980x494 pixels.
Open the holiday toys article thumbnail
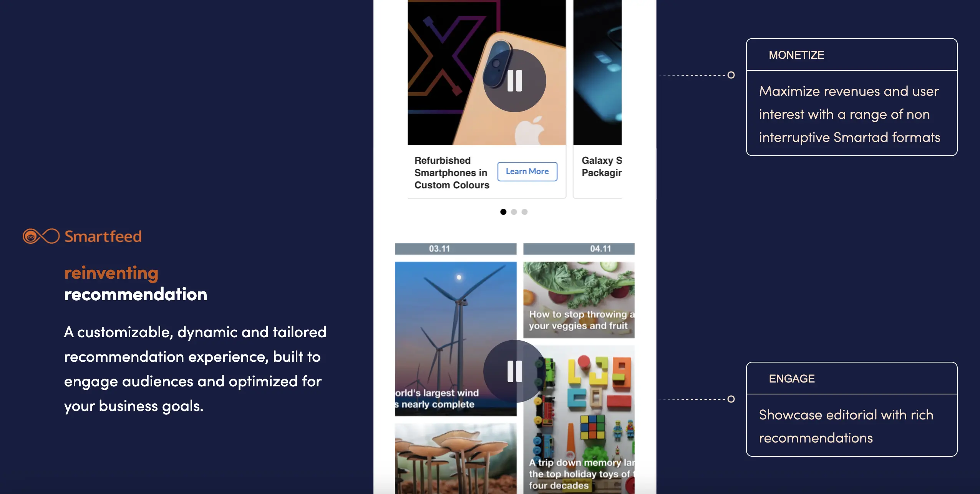pyautogui.click(x=579, y=419)
